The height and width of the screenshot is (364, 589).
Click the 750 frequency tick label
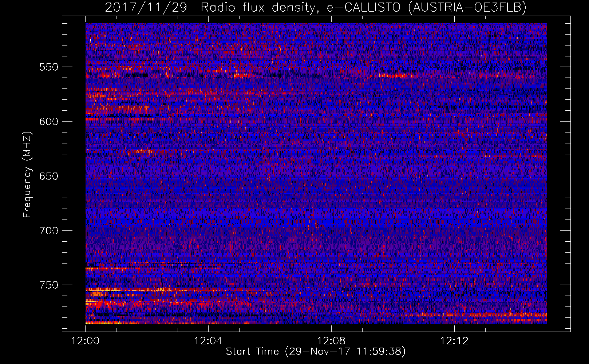tap(49, 285)
